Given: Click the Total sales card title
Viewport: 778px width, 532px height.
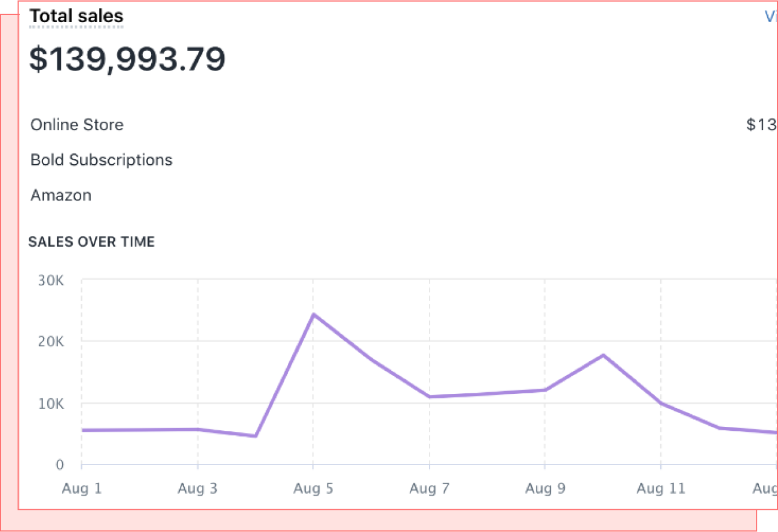Looking at the screenshot, I should 76,16.
